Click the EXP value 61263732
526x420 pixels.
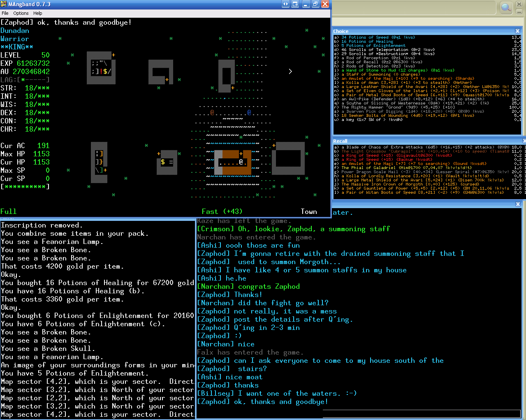click(33, 63)
